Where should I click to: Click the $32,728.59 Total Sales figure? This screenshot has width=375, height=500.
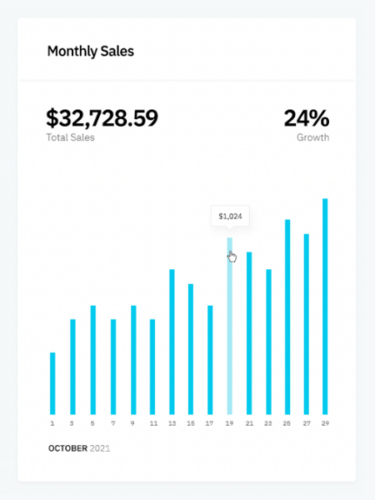[102, 118]
